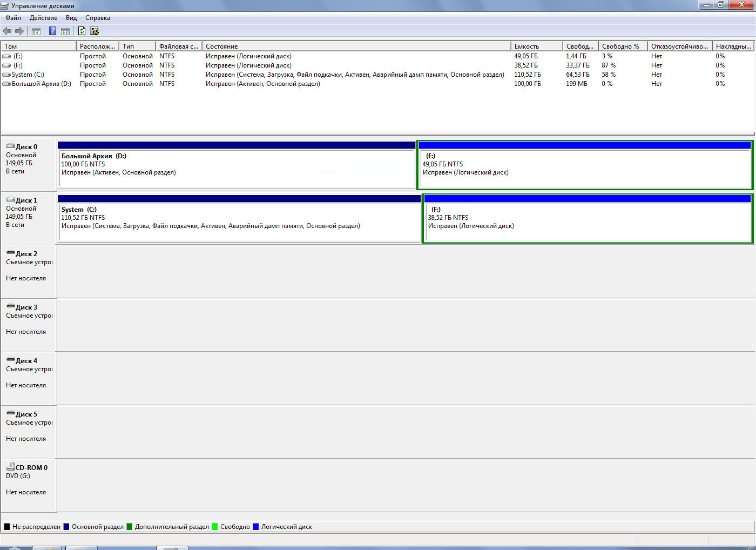Click the Forward arrow toolbar icon
Screen dimensions: 756x550
pos(19,31)
